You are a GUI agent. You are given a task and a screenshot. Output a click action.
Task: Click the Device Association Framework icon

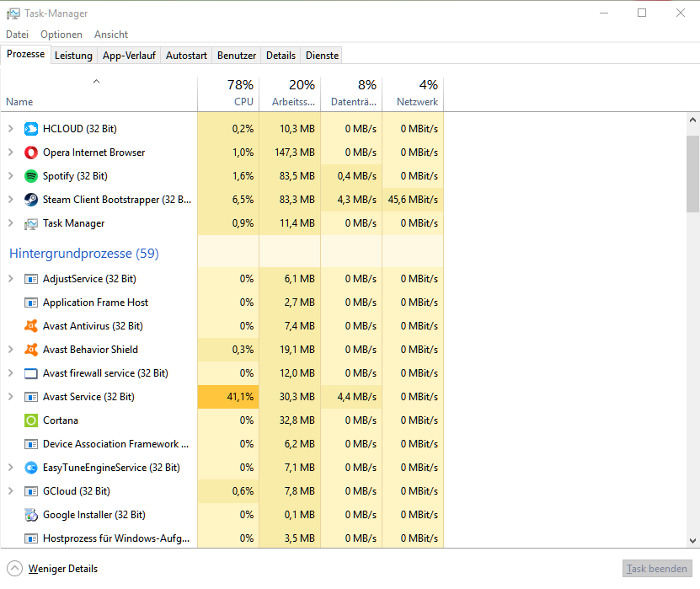point(31,444)
